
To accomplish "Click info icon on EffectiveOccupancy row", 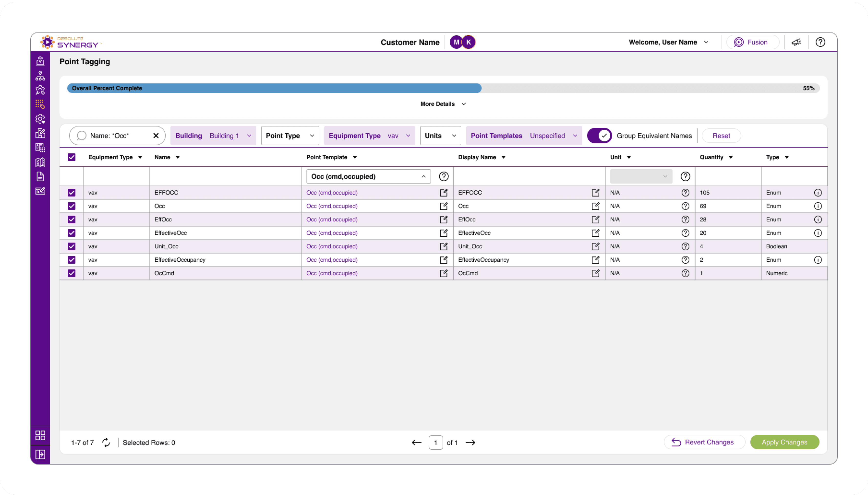I will [818, 260].
